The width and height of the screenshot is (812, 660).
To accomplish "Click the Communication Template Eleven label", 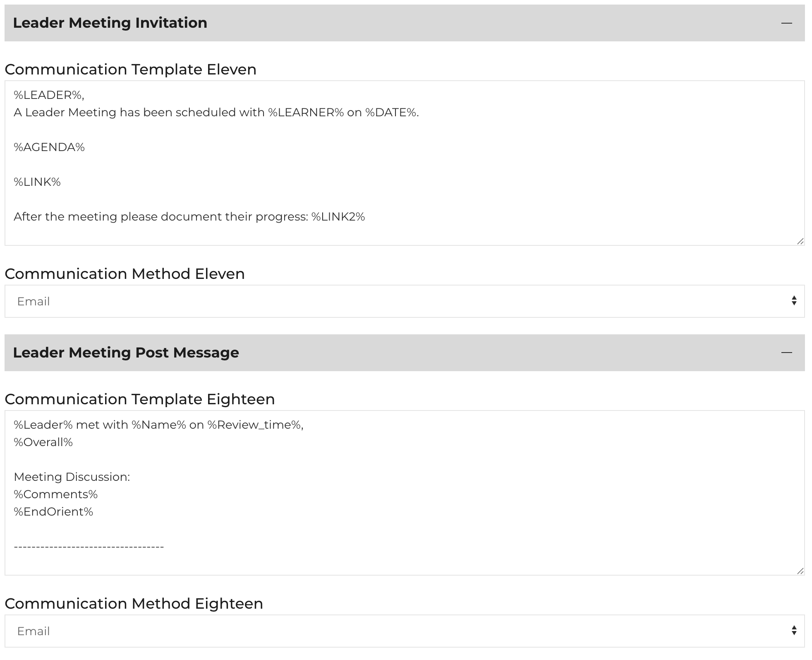I will pos(130,69).
